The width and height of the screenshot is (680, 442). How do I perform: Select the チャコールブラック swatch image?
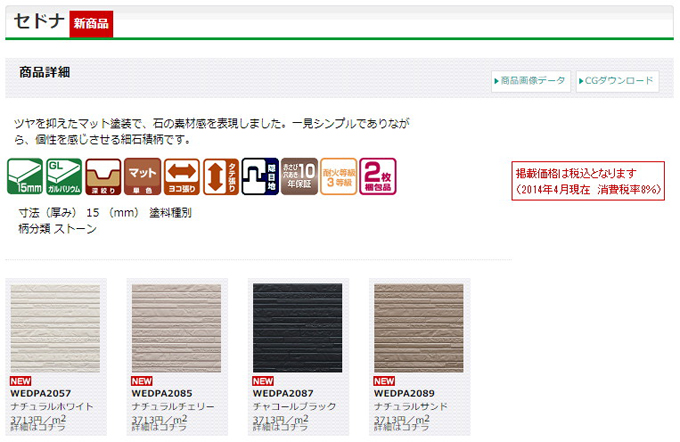(x=298, y=328)
